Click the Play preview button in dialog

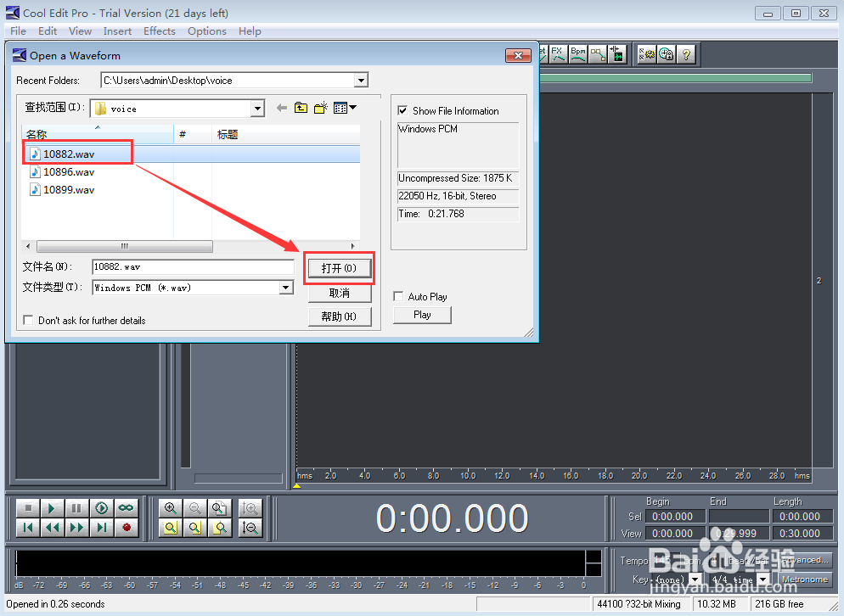422,315
